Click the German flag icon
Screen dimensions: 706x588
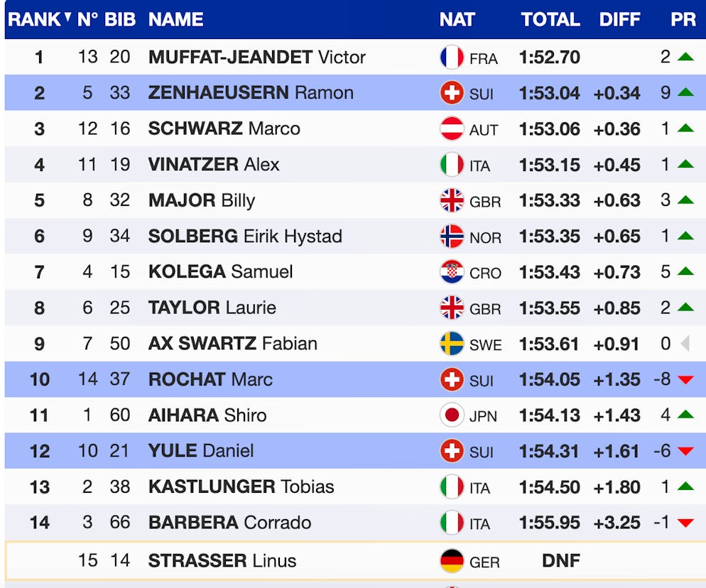pyautogui.click(x=452, y=561)
